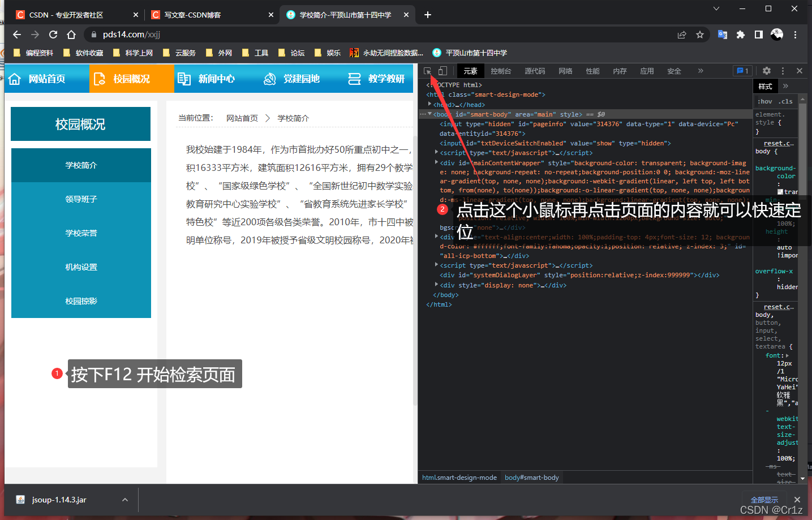The height and width of the screenshot is (520, 812).
Task: Open the 新闻中心 navigation item
Action: pos(216,79)
